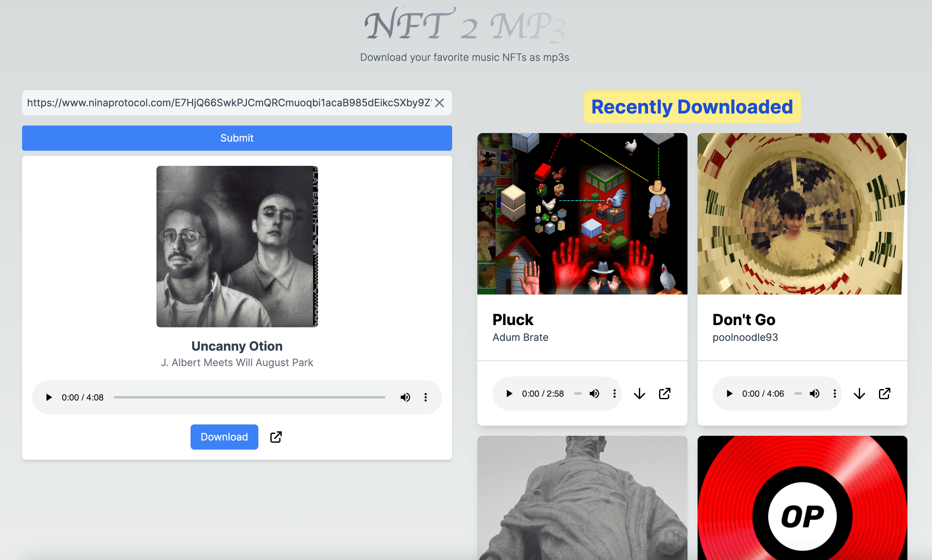Click the download icon for Don't Go

[x=859, y=393]
